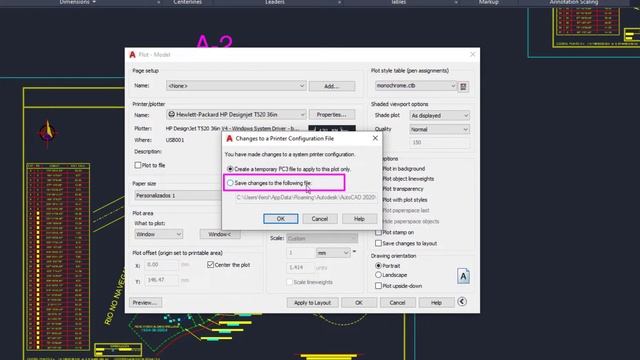This screenshot has height=360, width=640.
Task: Select Create a temporary PC3 file option
Action: pos(230,169)
